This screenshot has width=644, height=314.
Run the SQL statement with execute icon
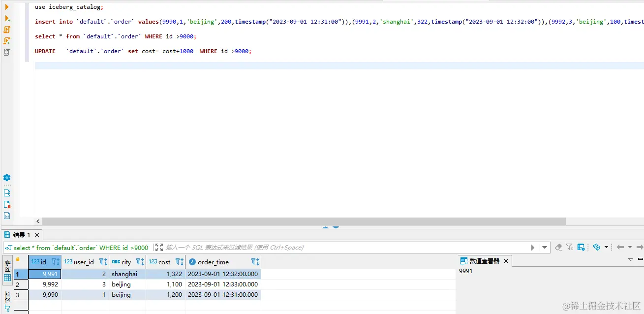pyautogui.click(x=7, y=7)
